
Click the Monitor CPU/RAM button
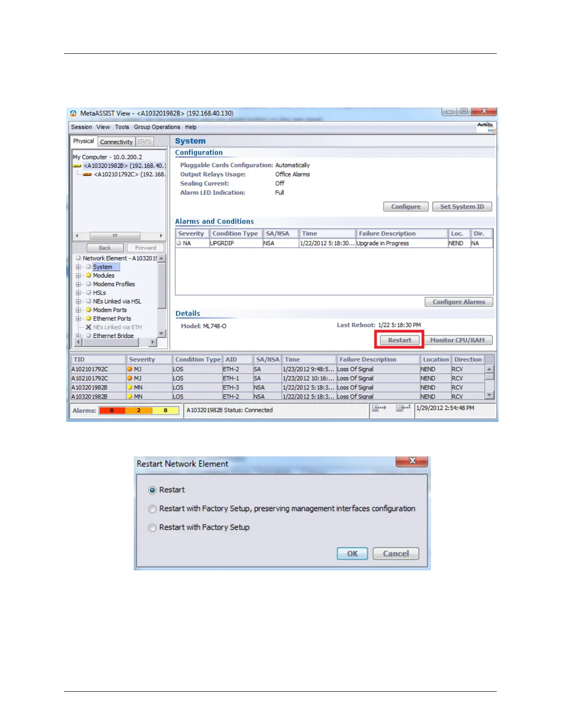pos(457,340)
